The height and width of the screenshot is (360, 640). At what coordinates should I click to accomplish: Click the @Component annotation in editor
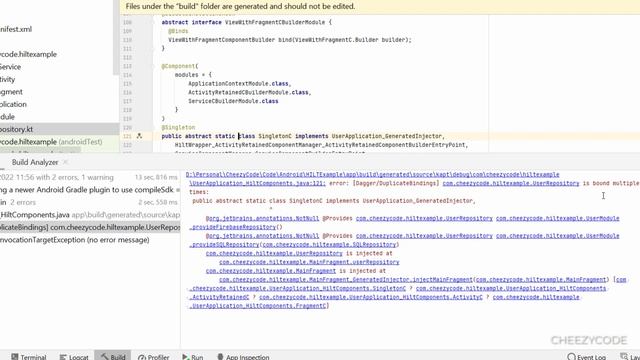pyautogui.click(x=178, y=66)
